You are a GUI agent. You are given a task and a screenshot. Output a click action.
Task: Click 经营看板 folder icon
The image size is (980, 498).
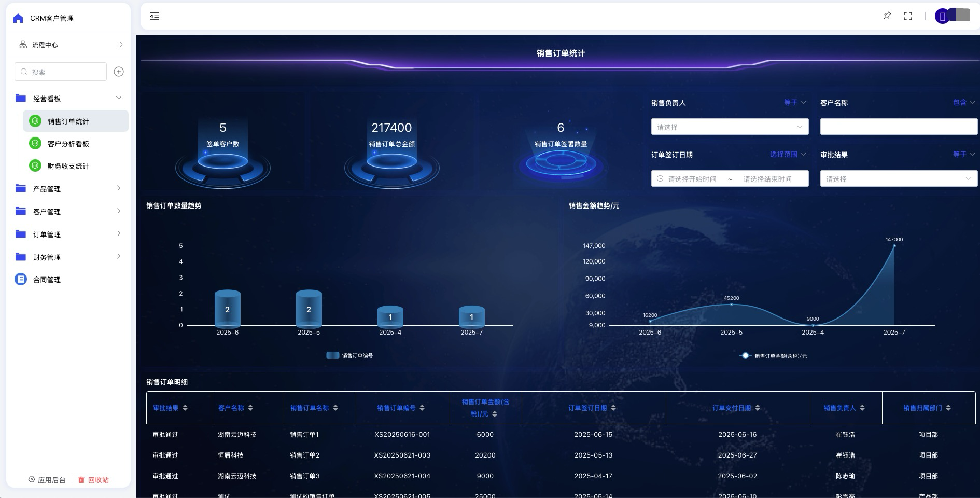pos(21,98)
